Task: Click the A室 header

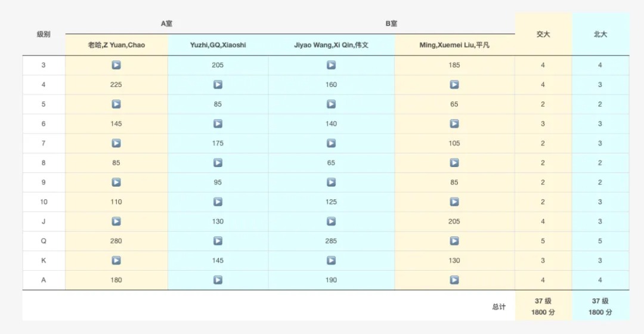Action: pyautogui.click(x=167, y=24)
